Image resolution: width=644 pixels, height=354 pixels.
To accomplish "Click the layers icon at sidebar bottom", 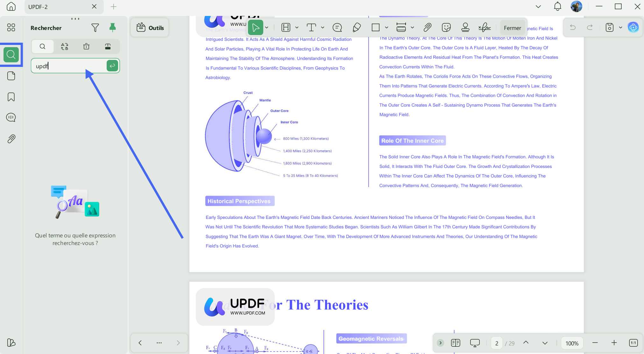I will (x=11, y=343).
